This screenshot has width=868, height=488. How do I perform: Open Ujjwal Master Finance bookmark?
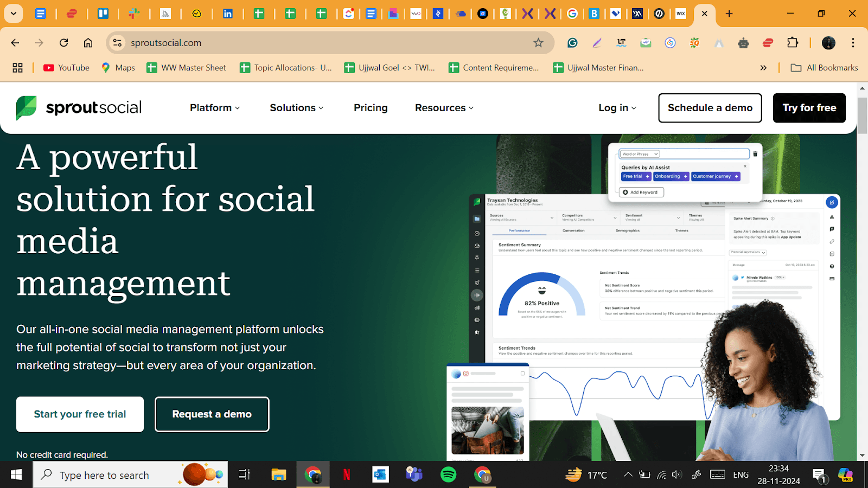click(x=598, y=68)
